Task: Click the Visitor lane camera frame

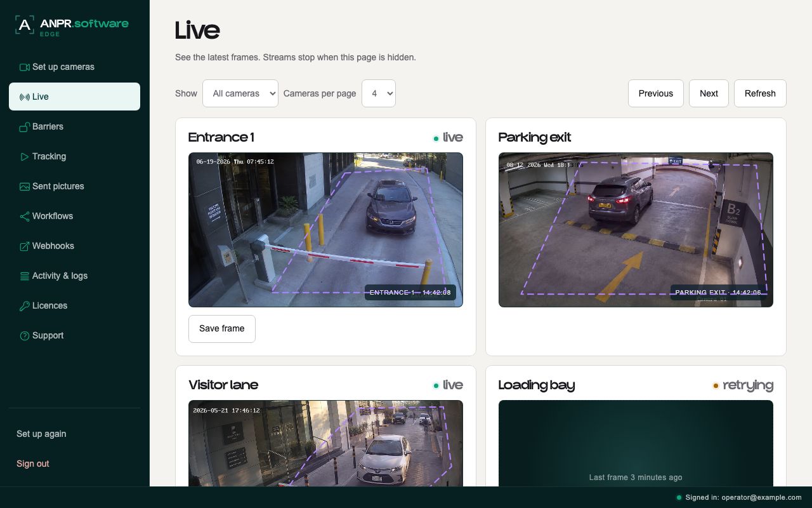Action: click(x=325, y=443)
